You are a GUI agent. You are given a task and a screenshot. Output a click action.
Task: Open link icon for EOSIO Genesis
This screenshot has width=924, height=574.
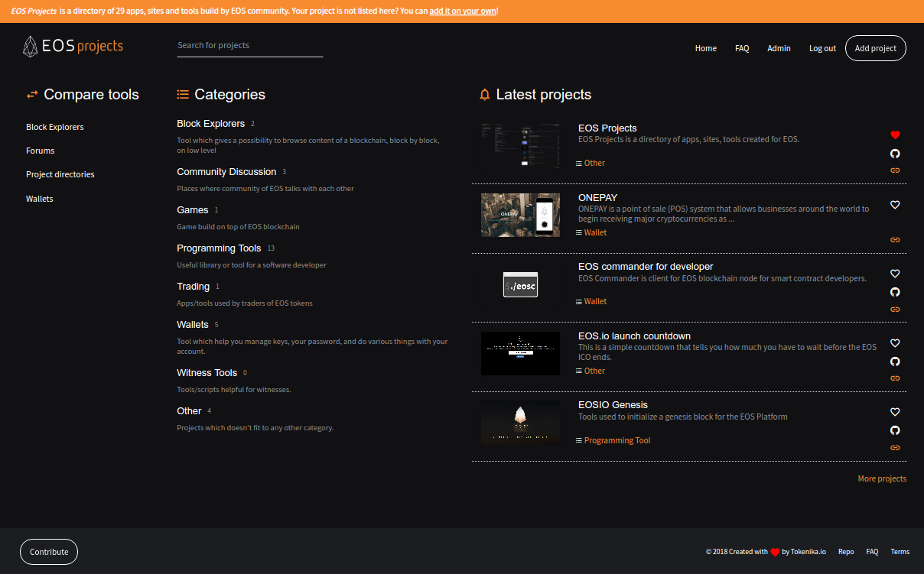click(895, 448)
